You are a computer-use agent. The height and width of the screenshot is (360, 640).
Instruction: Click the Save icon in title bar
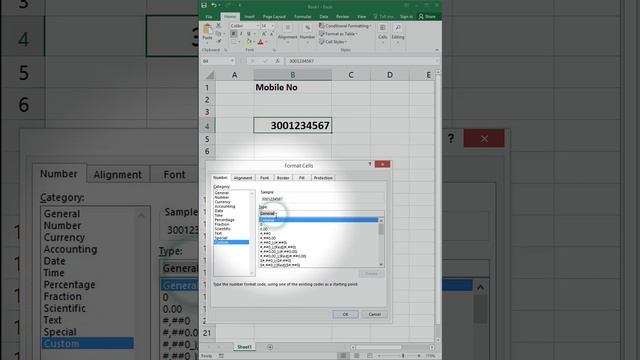click(204, 5)
